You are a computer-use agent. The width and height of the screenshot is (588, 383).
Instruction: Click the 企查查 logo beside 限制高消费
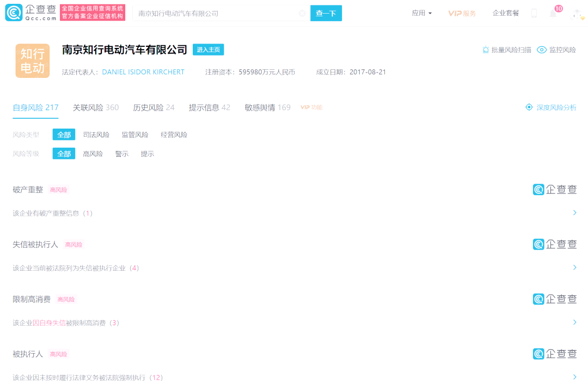point(555,299)
